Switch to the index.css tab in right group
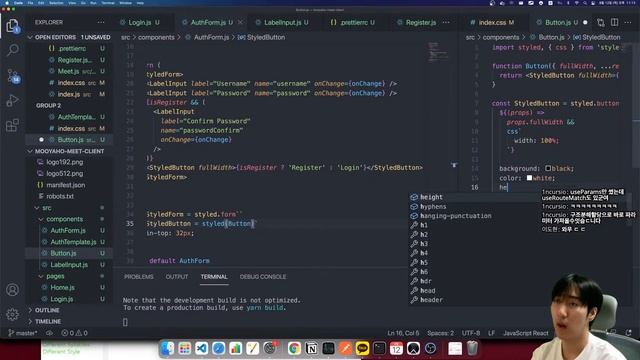 coord(492,22)
